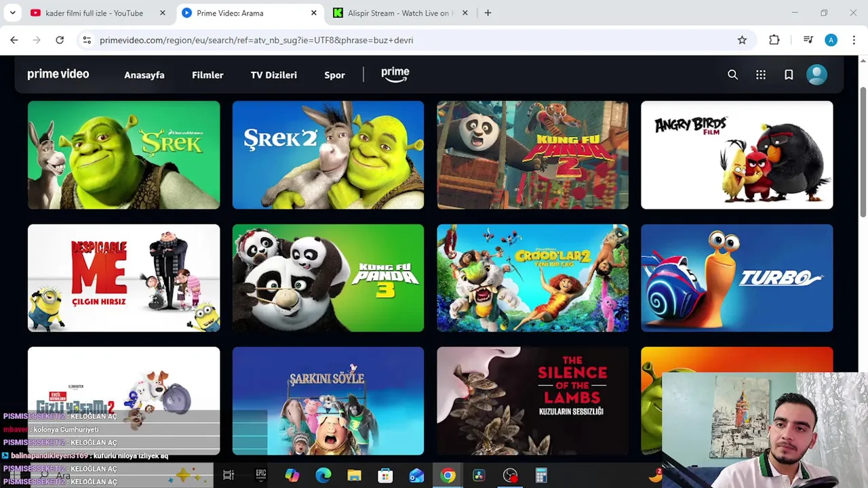Open Despicable Me Çılgın Hırsız thumbnail
The width and height of the screenshot is (868, 488).
(x=123, y=278)
